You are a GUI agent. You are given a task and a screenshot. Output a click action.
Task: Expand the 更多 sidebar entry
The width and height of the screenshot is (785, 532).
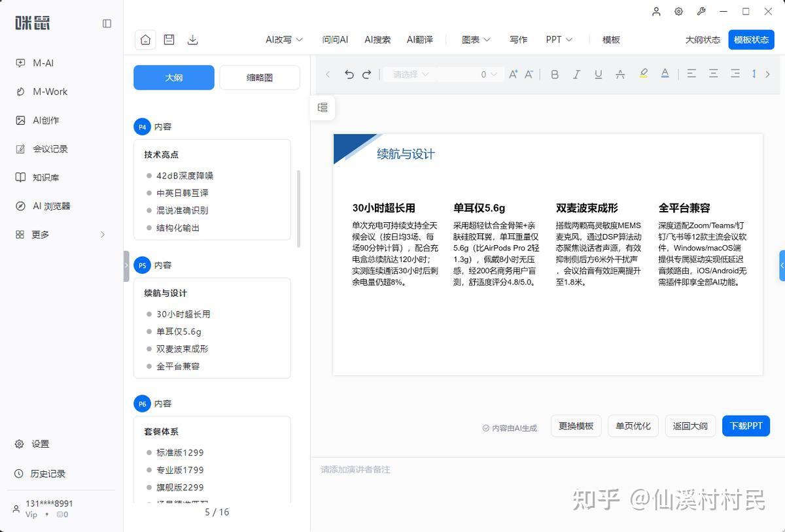coord(61,235)
